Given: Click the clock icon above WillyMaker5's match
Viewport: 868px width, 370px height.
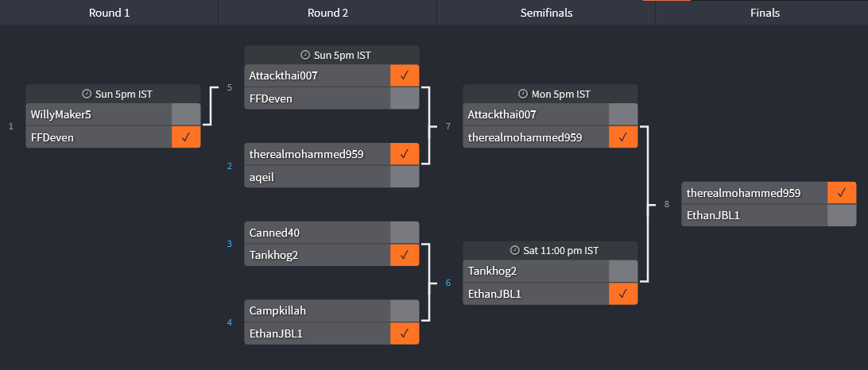Looking at the screenshot, I should pos(87,94).
